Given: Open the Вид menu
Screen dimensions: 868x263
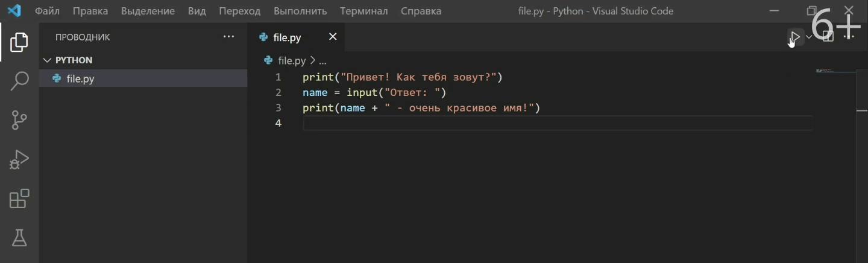Looking at the screenshot, I should (x=197, y=11).
